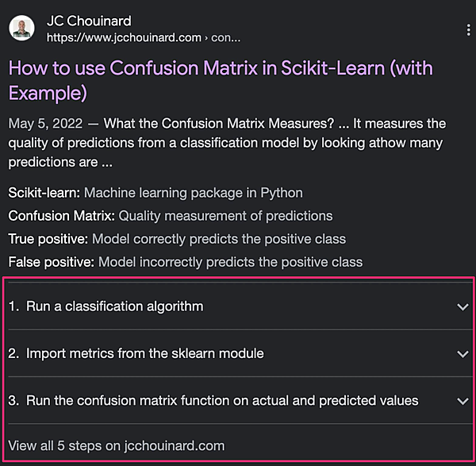This screenshot has width=476, height=466.
Task: View all 5 steps on jcchouinard.com
Action: [117, 445]
